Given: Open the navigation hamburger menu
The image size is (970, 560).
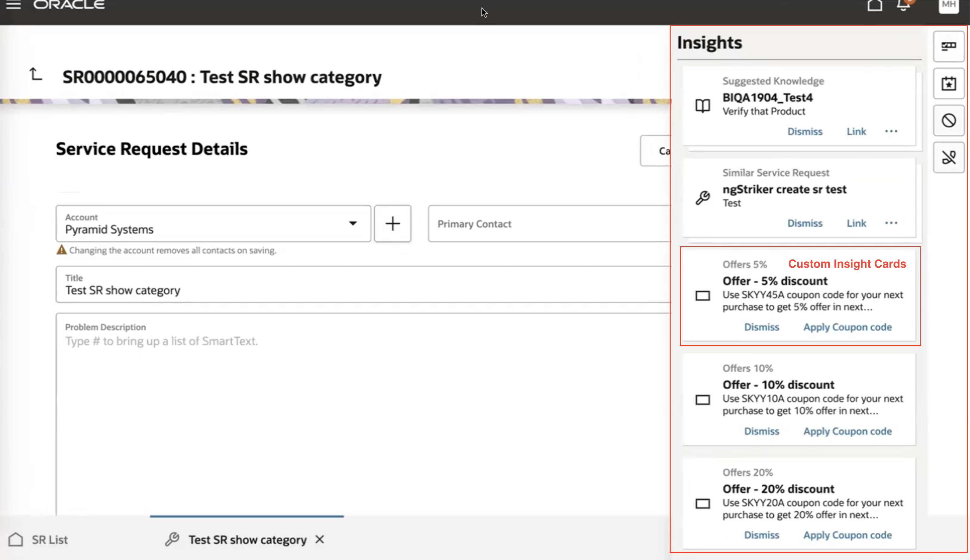Looking at the screenshot, I should 13,5.
